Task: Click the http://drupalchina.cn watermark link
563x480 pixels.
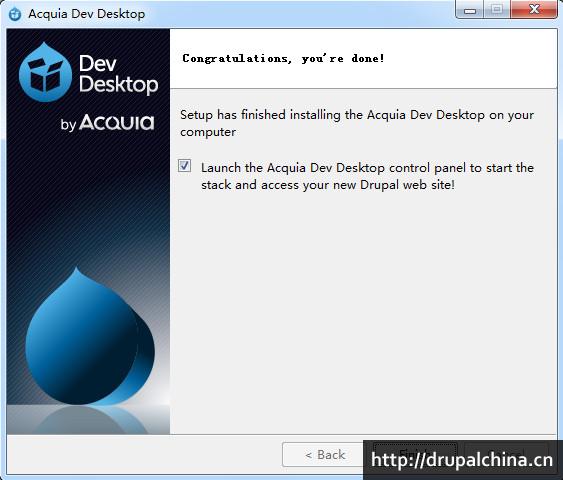Action: tap(462, 460)
